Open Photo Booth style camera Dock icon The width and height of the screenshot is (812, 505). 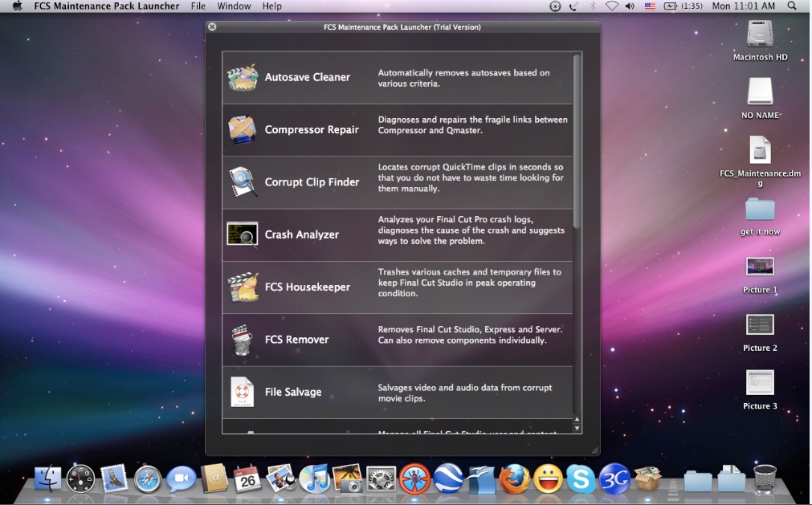(348, 479)
